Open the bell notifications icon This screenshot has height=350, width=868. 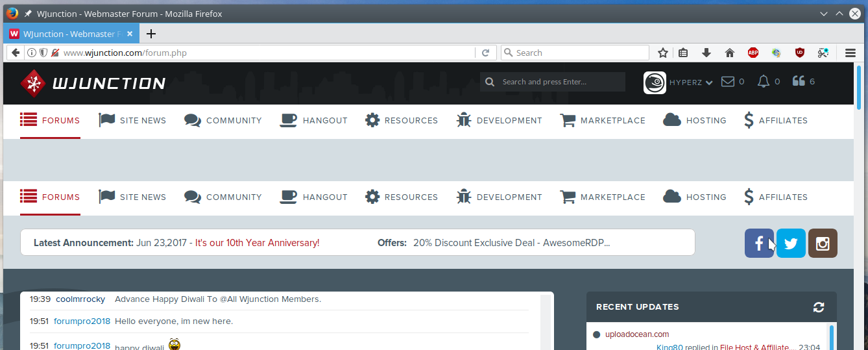(764, 81)
